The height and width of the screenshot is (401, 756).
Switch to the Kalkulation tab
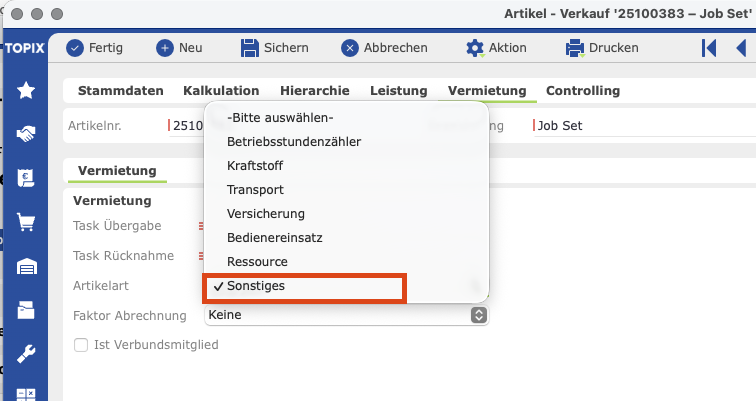pos(221,91)
